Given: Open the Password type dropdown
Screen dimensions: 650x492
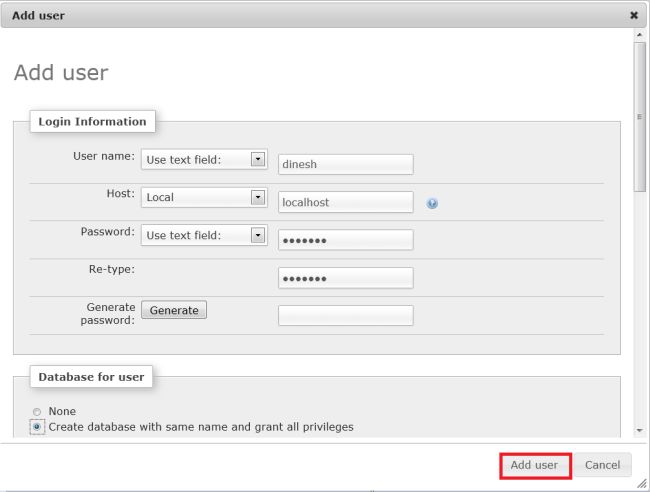Looking at the screenshot, I should tap(204, 235).
